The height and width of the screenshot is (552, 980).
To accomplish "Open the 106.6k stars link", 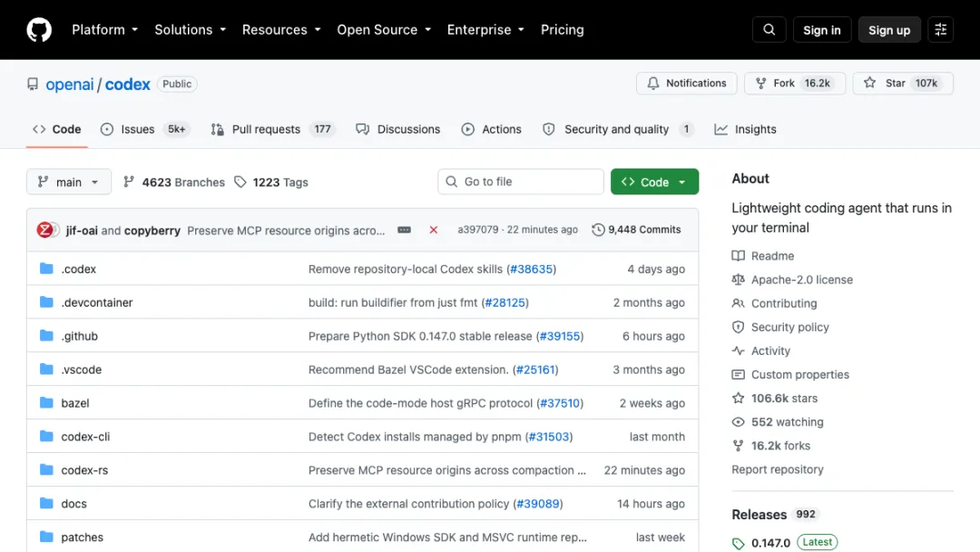I will pos(784,399).
